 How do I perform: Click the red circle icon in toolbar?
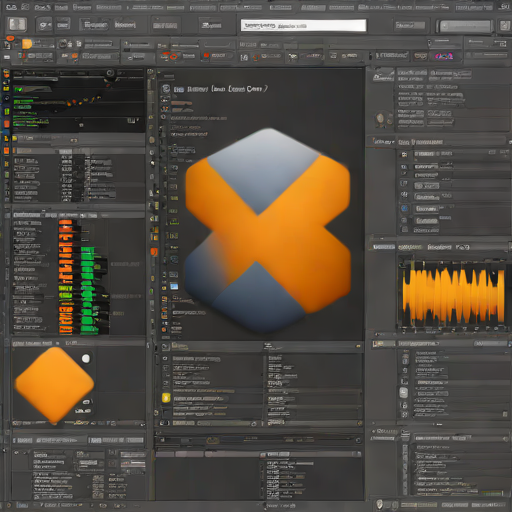(173, 57)
